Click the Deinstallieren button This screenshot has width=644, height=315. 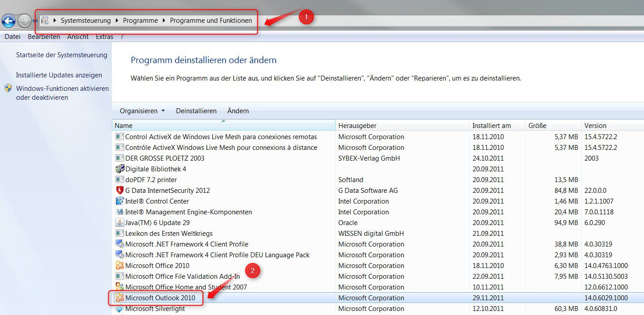tap(196, 111)
